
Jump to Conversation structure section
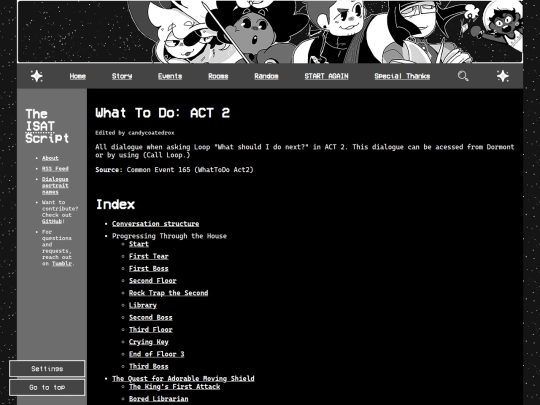[155, 224]
